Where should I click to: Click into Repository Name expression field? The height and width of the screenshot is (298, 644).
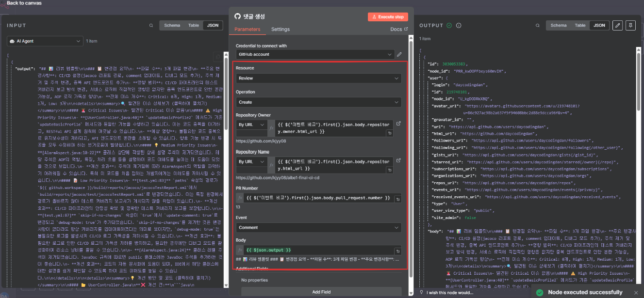[x=334, y=165]
